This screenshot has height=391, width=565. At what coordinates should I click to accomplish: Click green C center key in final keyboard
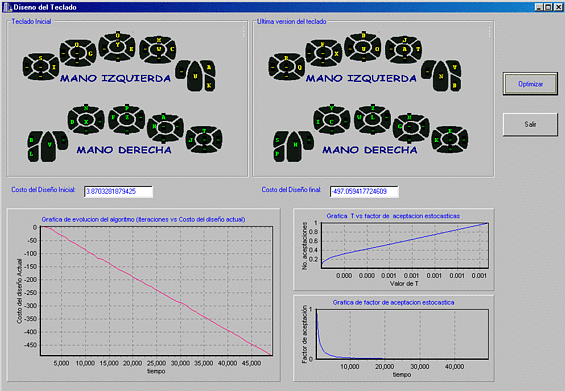coord(332,122)
